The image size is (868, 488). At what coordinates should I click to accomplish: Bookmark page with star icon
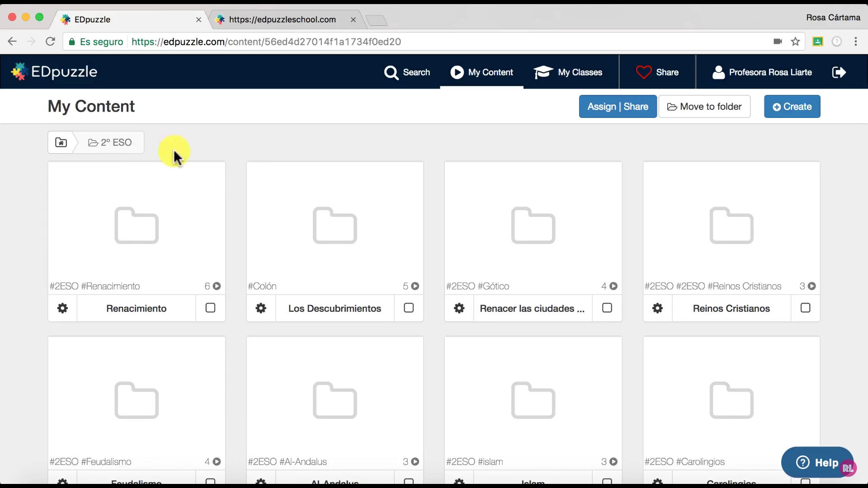(x=795, y=42)
